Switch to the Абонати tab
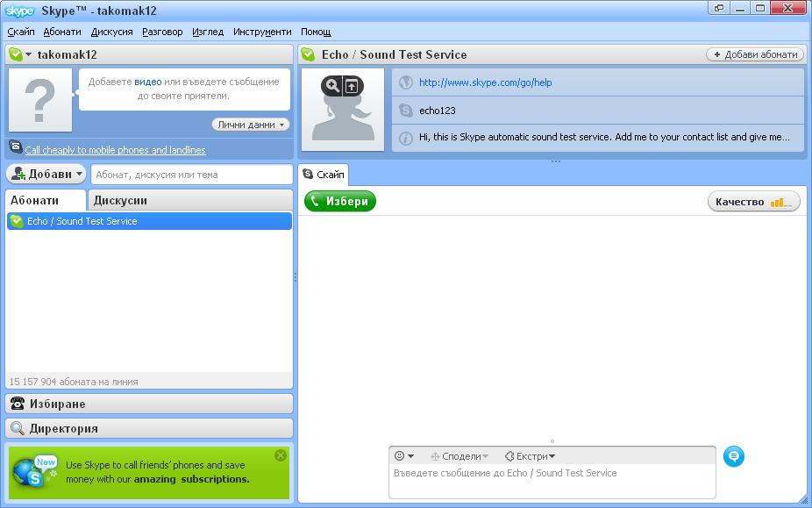 (46, 201)
